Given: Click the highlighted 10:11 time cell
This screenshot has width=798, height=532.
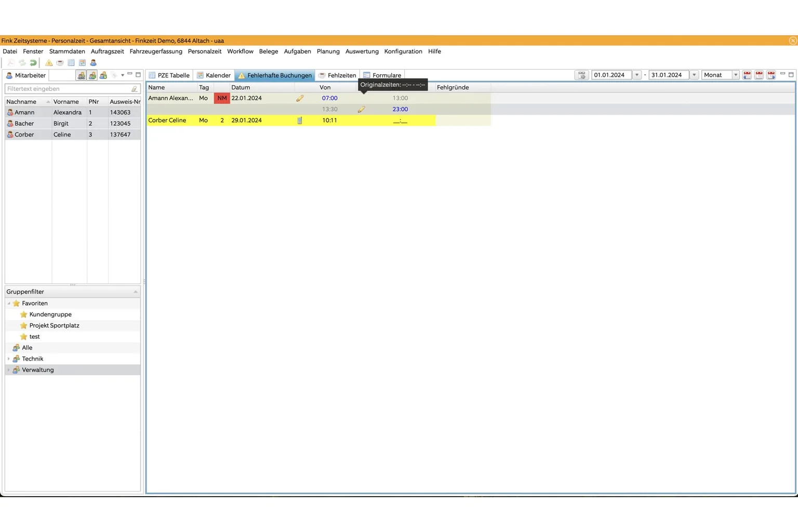Looking at the screenshot, I should pyautogui.click(x=329, y=121).
